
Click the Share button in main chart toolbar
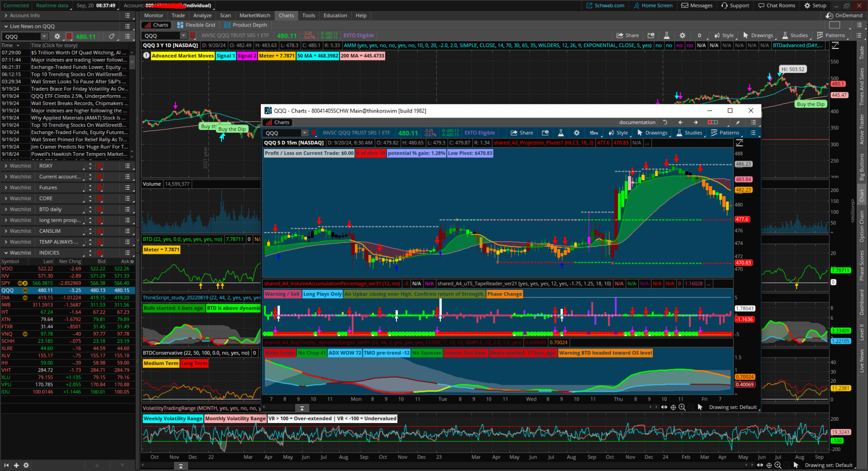628,35
